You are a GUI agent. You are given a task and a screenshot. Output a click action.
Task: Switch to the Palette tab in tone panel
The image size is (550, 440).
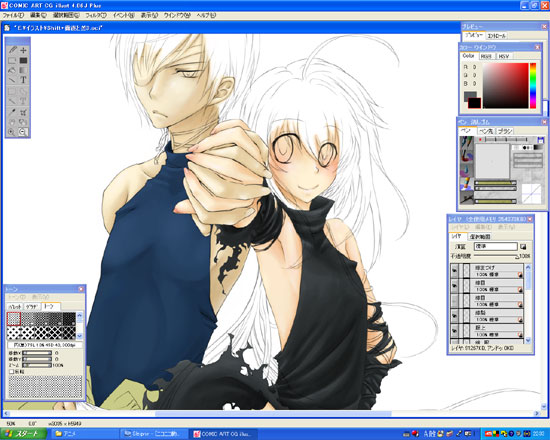pyautogui.click(x=15, y=307)
